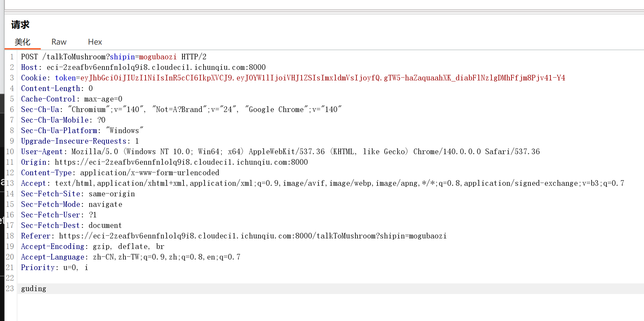Click the User-Agent header name
The image size is (644, 321).
tap(42, 152)
